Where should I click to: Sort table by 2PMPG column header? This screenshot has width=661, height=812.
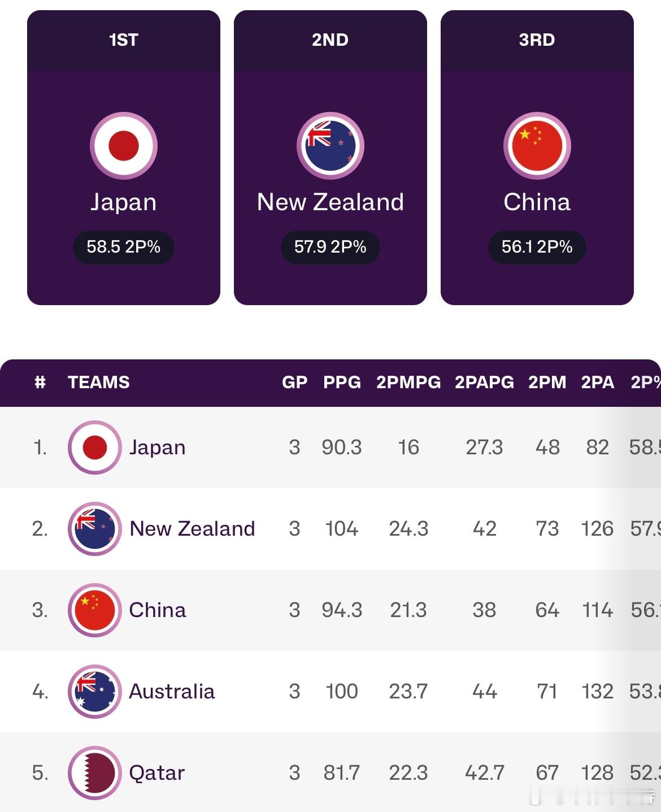click(408, 382)
